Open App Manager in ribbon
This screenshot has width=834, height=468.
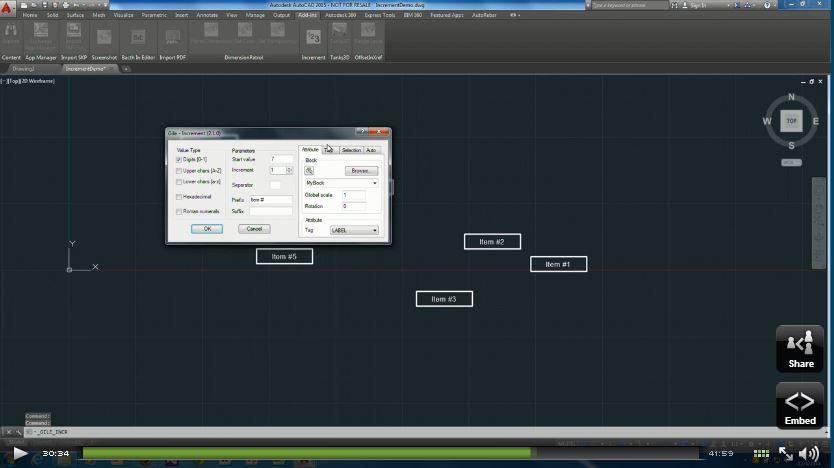click(40, 33)
